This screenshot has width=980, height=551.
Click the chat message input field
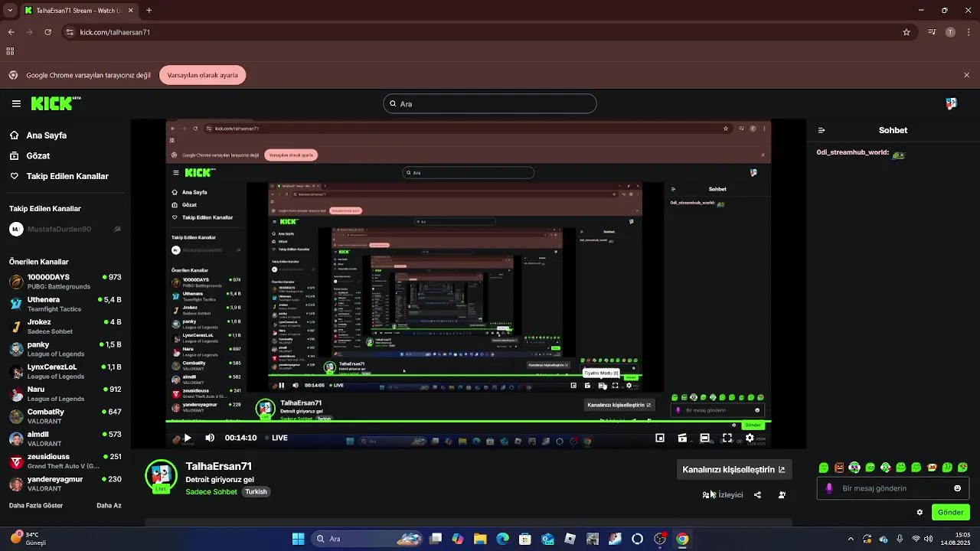[893, 488]
